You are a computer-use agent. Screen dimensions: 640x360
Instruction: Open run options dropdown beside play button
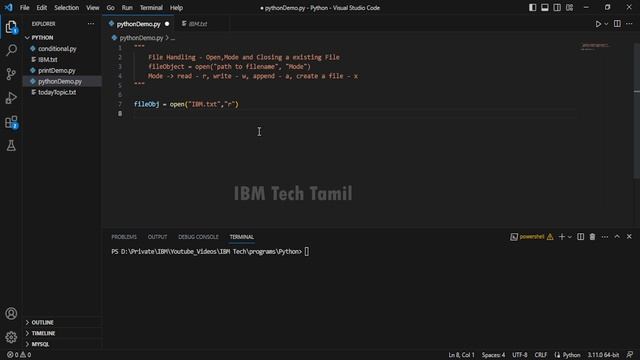pos(606,24)
